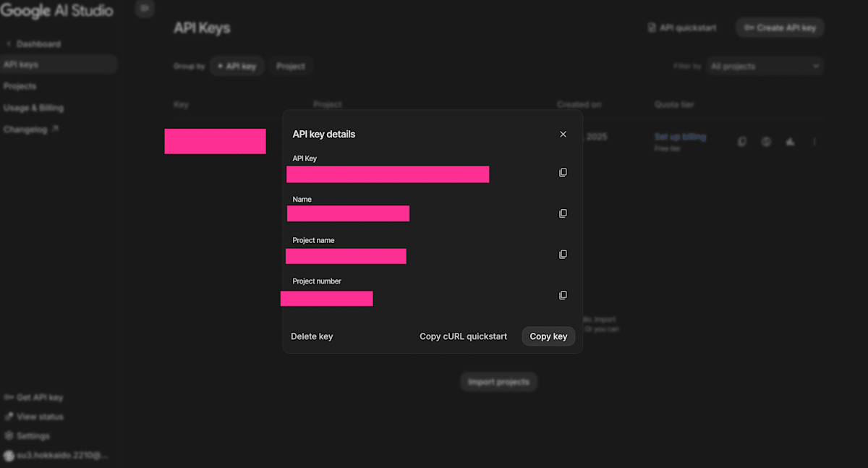Screen dimensions: 868x468
Task: Group the list by API key
Action: click(x=237, y=66)
